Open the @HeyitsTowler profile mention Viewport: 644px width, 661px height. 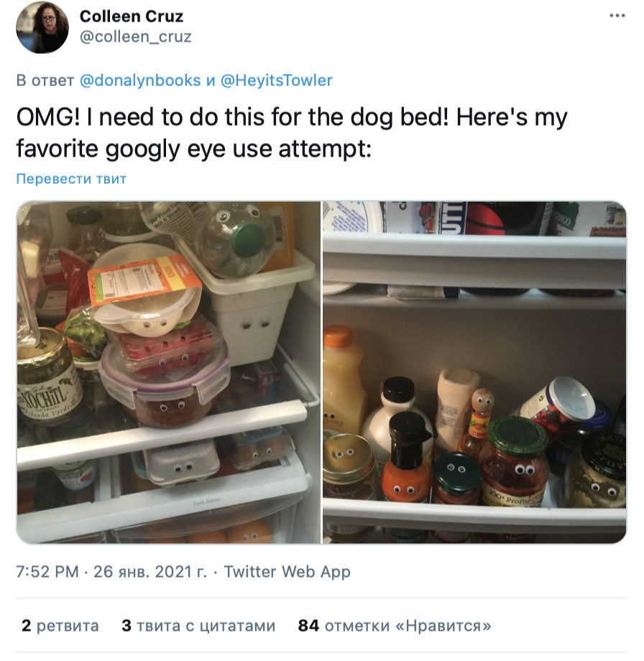[x=277, y=80]
